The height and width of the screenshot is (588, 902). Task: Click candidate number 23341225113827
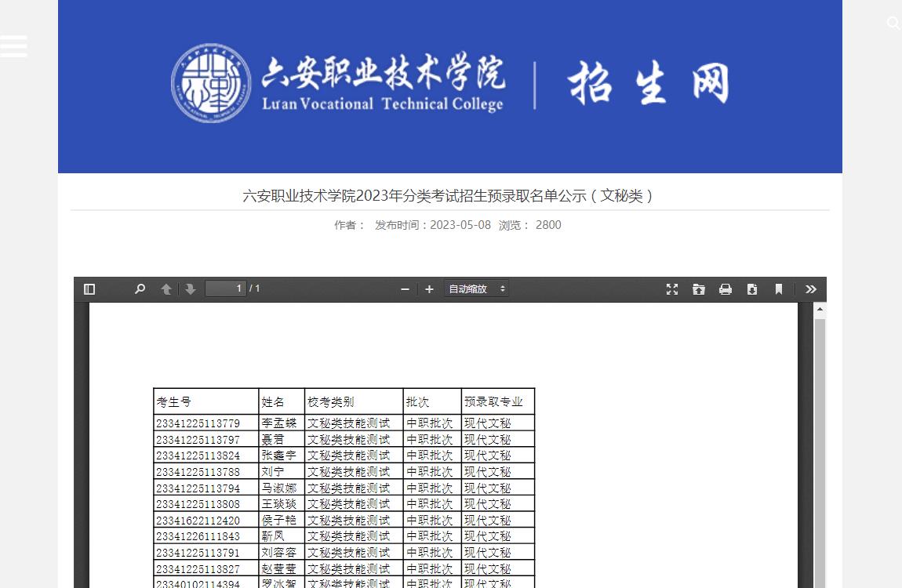click(198, 569)
